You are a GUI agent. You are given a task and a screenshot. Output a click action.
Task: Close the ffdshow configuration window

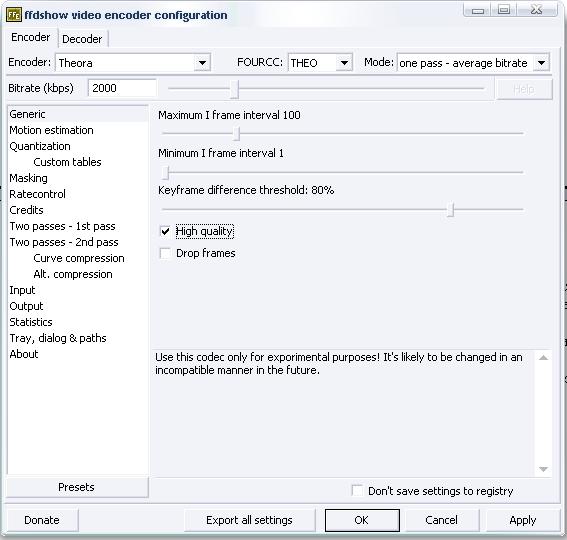537,10
